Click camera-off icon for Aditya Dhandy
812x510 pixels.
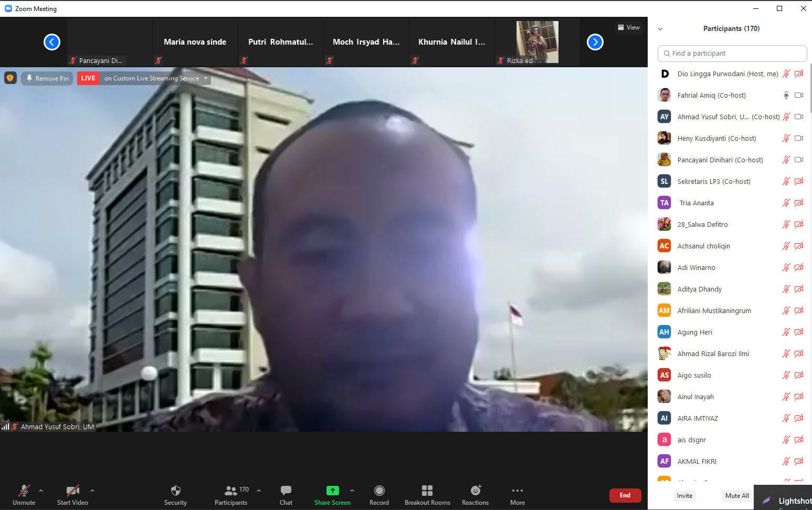(799, 289)
